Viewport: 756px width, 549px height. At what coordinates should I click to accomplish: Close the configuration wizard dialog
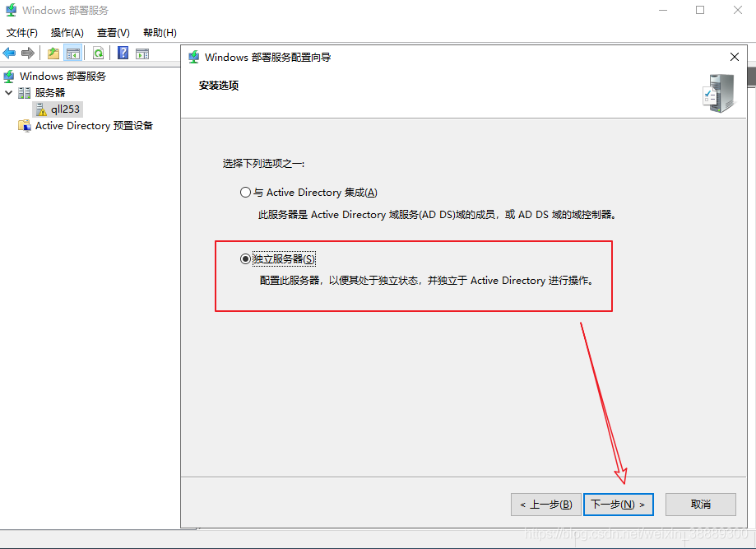point(734,57)
